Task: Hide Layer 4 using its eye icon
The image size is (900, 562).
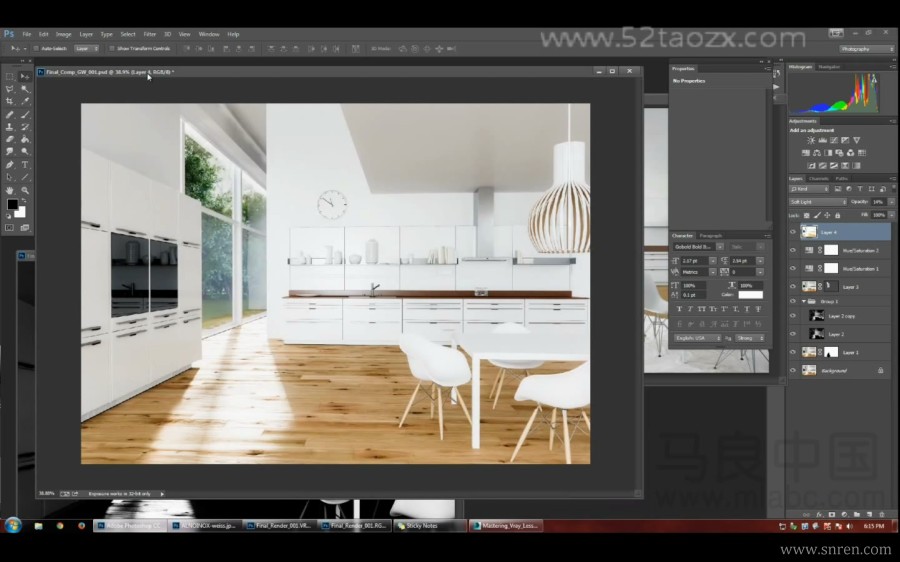Action: 793,232
